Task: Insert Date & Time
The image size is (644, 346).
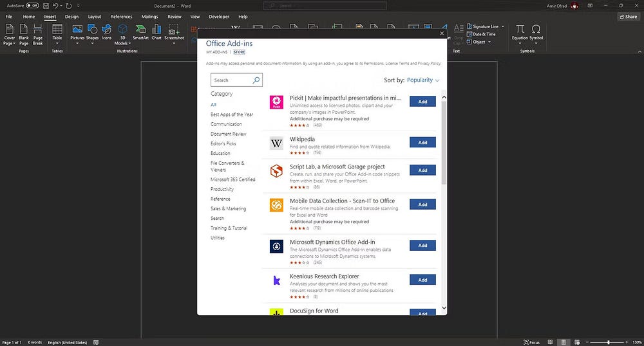Action: coord(481,34)
